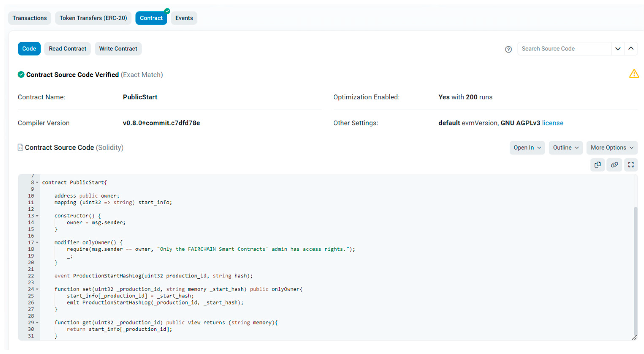This screenshot has height=354, width=644.
Task: Open the Events tab
Action: coord(184,18)
